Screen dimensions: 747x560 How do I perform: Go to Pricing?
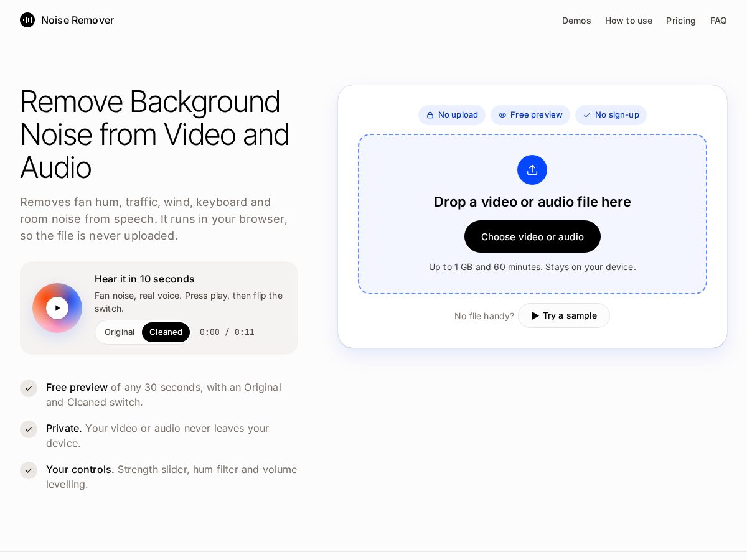pos(681,21)
